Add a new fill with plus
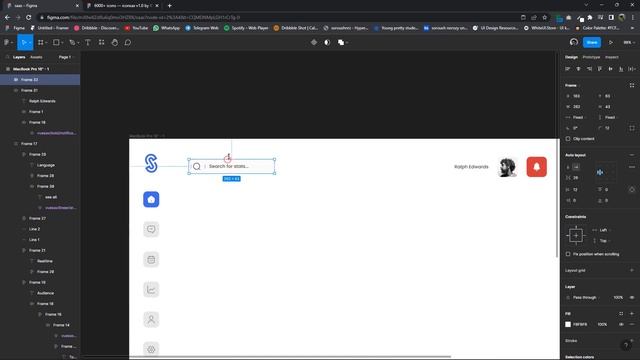Viewport: 640px width, 360px height. [x=632, y=313]
